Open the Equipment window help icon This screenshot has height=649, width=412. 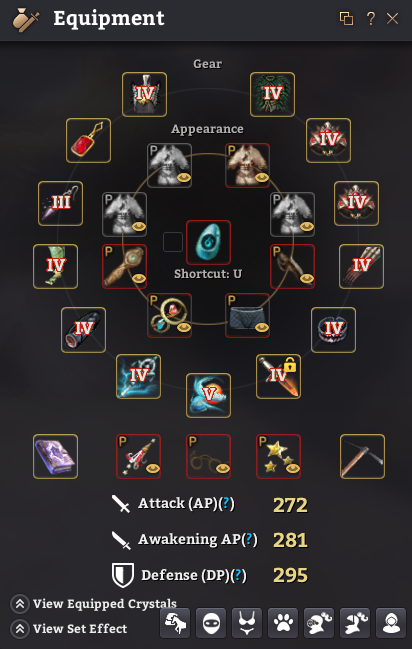click(371, 19)
